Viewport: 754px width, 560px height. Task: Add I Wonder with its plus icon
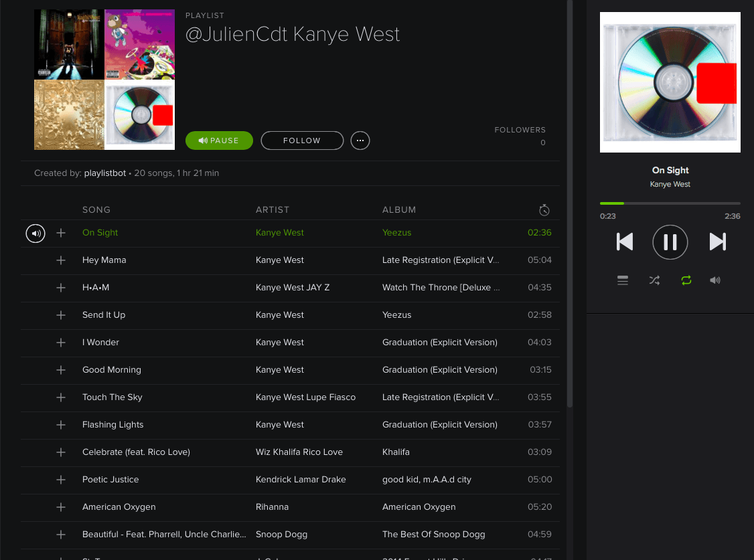coord(61,343)
